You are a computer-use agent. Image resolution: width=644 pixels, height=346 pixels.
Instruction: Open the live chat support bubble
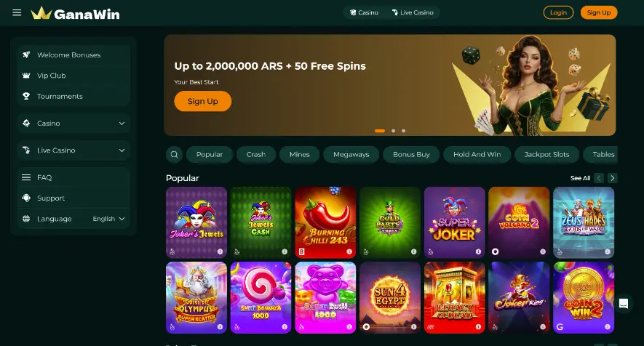pos(624,304)
